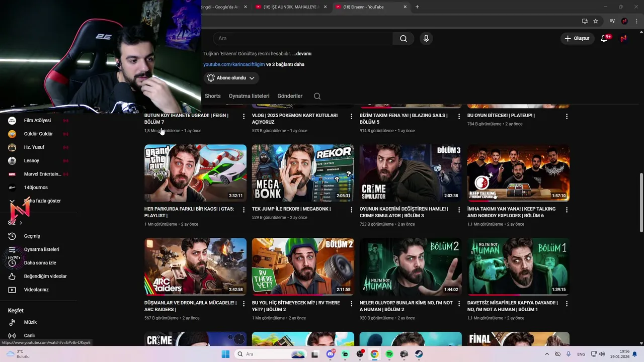Open options for OYUNUN KADERİNİ DEĞİŞTİREN HAMLE video
Screen dimensions: 644x362
459,210
